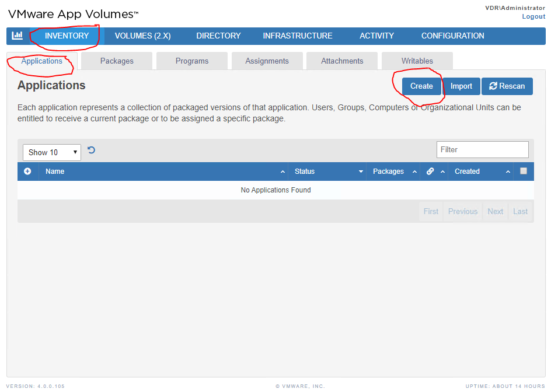Go to First page
The image size is (551, 392).
click(431, 211)
